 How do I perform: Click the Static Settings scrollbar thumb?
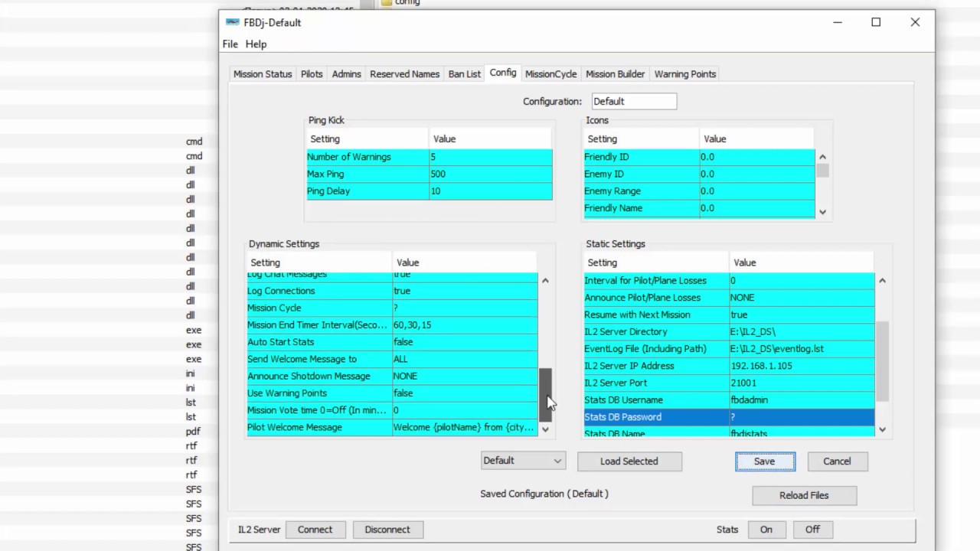882,361
